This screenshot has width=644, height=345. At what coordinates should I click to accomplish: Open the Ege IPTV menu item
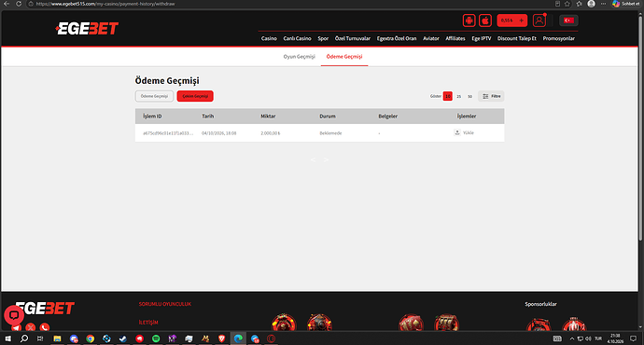tap(481, 38)
